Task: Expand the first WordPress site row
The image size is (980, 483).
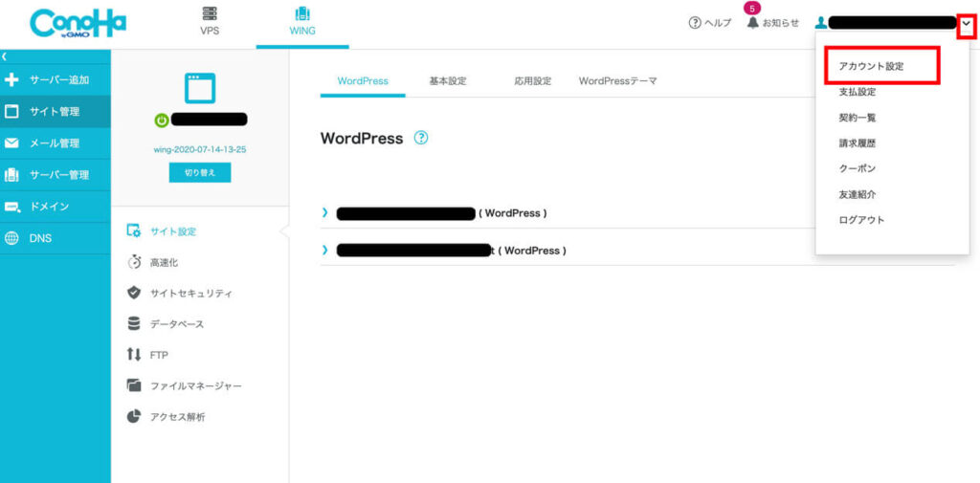Action: pyautogui.click(x=324, y=213)
